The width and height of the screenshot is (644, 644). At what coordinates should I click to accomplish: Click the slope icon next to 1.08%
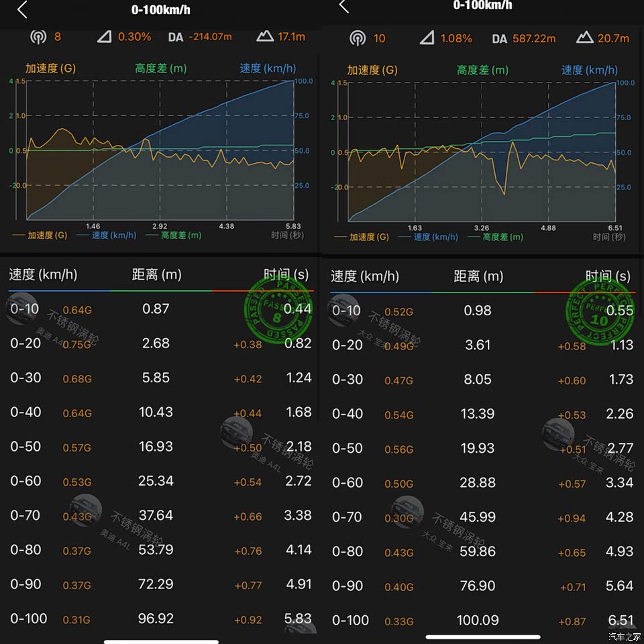click(427, 38)
